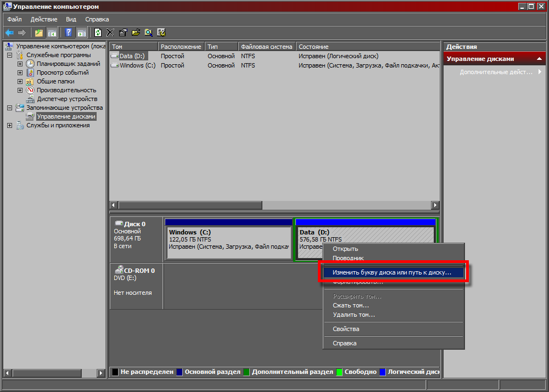Click the Properties toolbar icon

click(x=123, y=33)
